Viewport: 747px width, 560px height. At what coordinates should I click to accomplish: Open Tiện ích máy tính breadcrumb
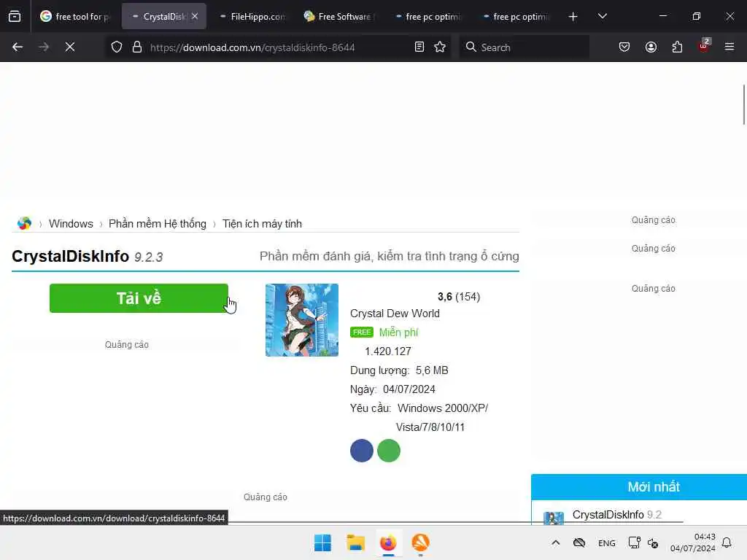[x=262, y=224]
